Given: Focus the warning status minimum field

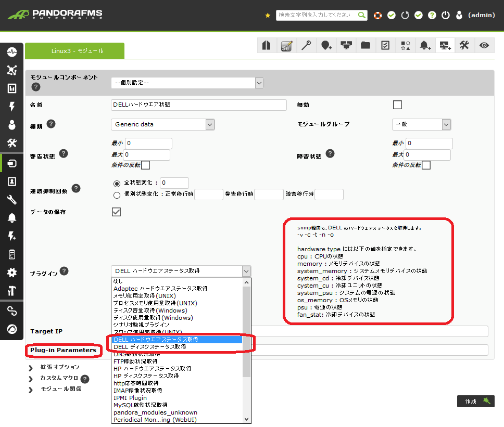Looking at the screenshot, I should point(148,143).
